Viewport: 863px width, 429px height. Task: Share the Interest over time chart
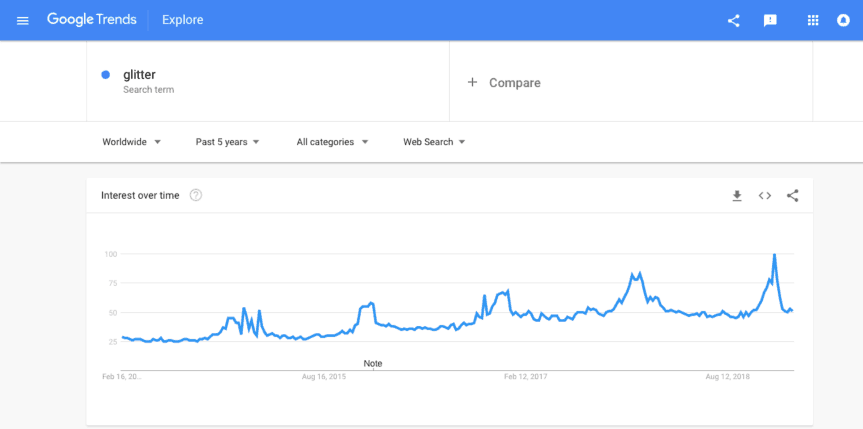pyautogui.click(x=793, y=196)
